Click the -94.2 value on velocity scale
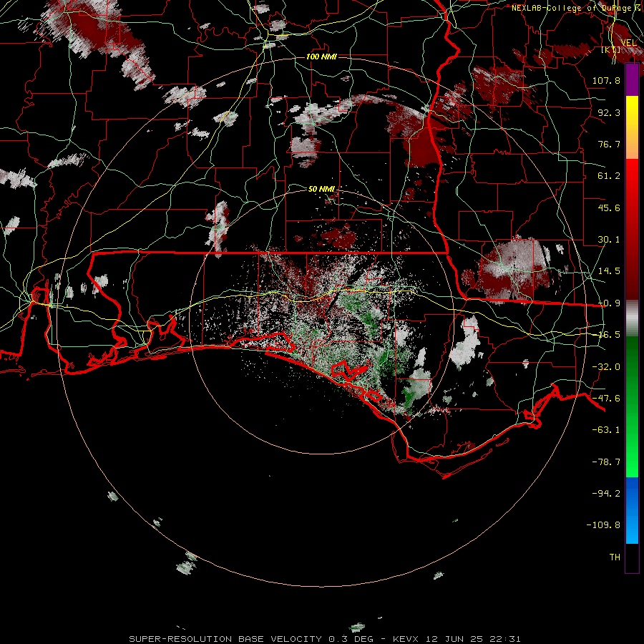The image size is (644, 644). [606, 494]
